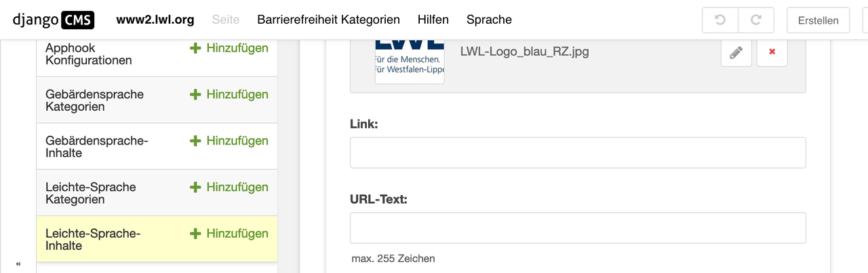Collapse sidebar with double-chevron icon
868x273 pixels.
tap(18, 263)
